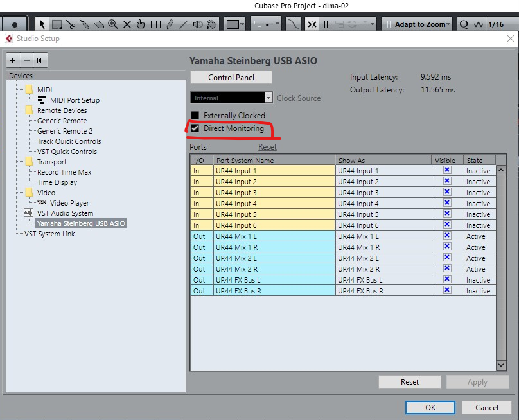Image resolution: width=519 pixels, height=420 pixels.
Task: Toggle visibility of UR44 Mix 1 L
Action: pos(447,235)
